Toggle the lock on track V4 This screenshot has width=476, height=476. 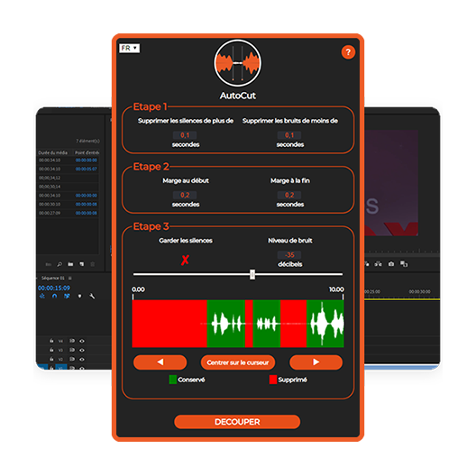click(x=51, y=341)
